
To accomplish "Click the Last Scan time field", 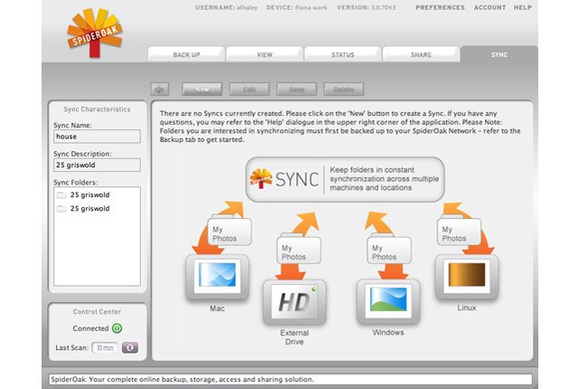I will pyautogui.click(x=105, y=347).
